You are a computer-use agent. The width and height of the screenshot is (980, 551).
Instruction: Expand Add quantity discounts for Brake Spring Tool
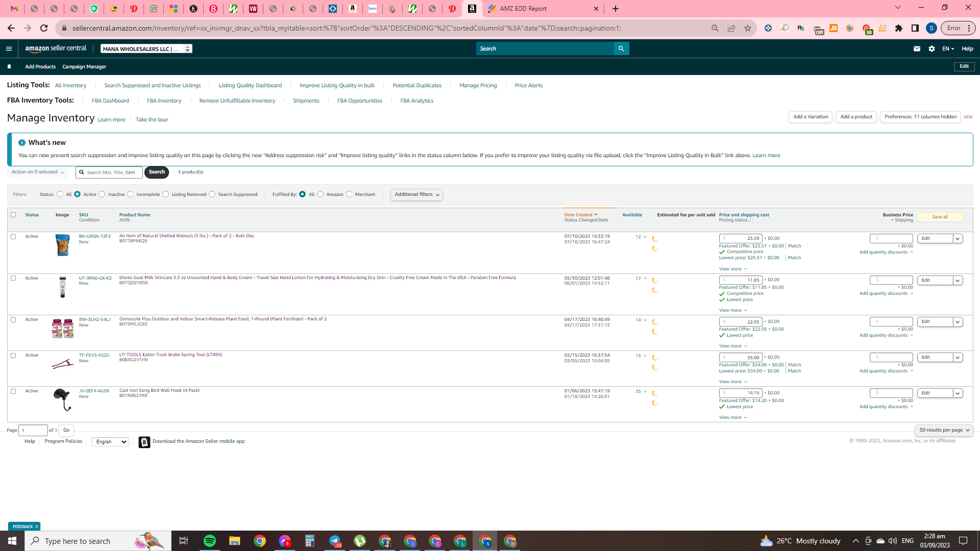click(886, 371)
